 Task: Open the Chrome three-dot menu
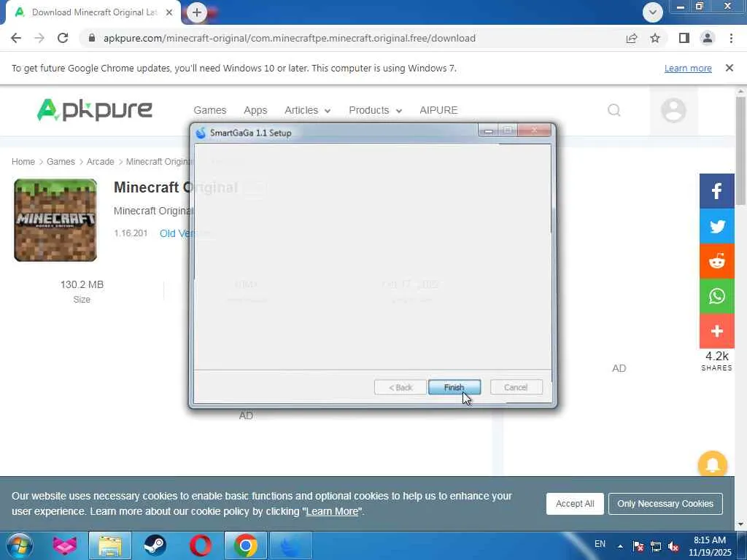pos(731,38)
